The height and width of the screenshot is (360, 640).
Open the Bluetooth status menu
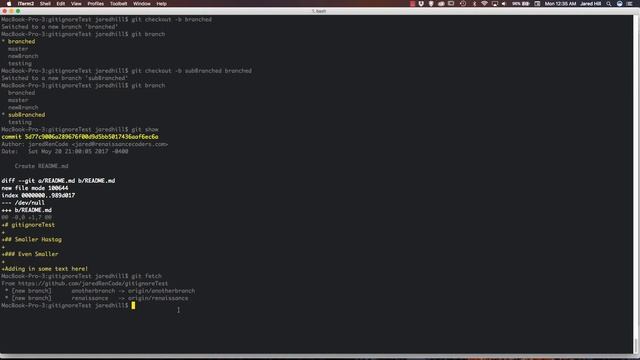[x=474, y=4]
